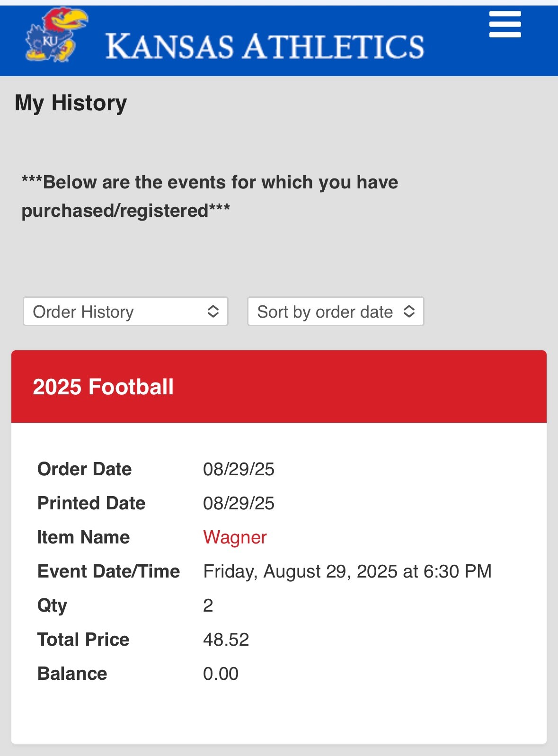The height and width of the screenshot is (756, 558).
Task: Click the Sort by order date arrows
Action: coord(409,311)
